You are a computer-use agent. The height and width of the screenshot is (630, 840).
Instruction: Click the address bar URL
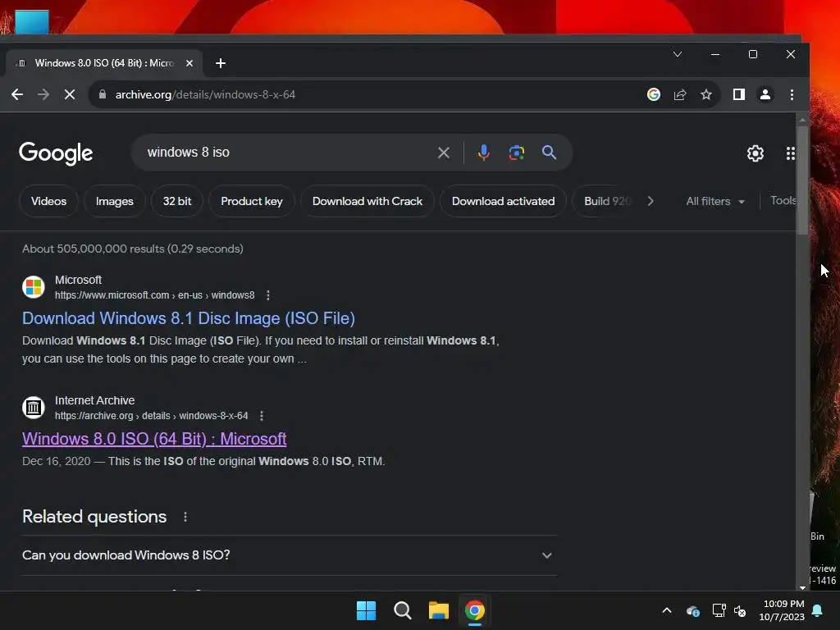[x=205, y=95]
